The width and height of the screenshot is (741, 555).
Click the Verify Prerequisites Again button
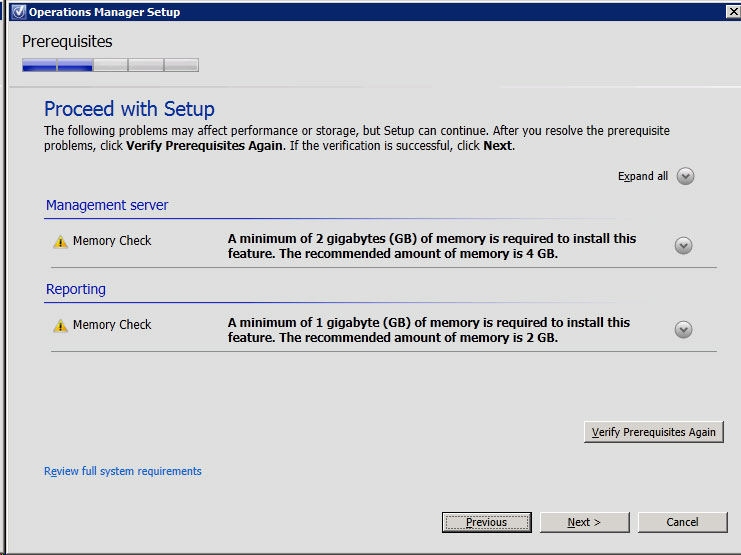654,432
